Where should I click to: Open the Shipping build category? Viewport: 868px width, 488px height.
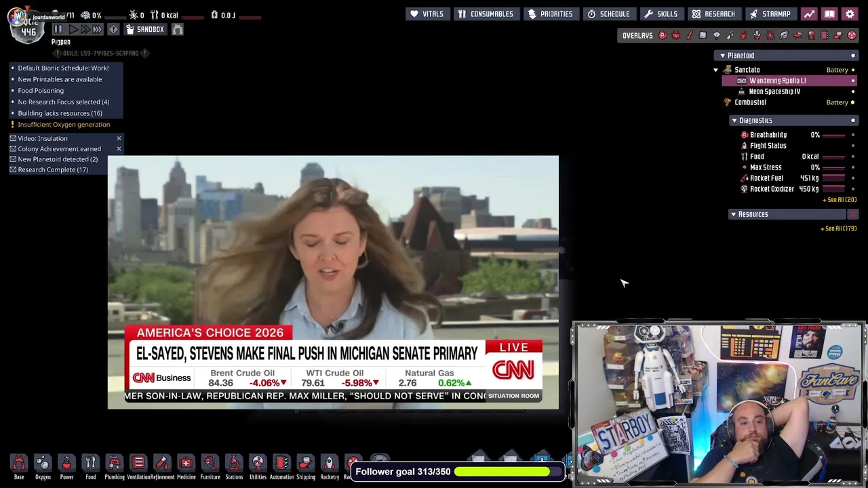pyautogui.click(x=306, y=467)
